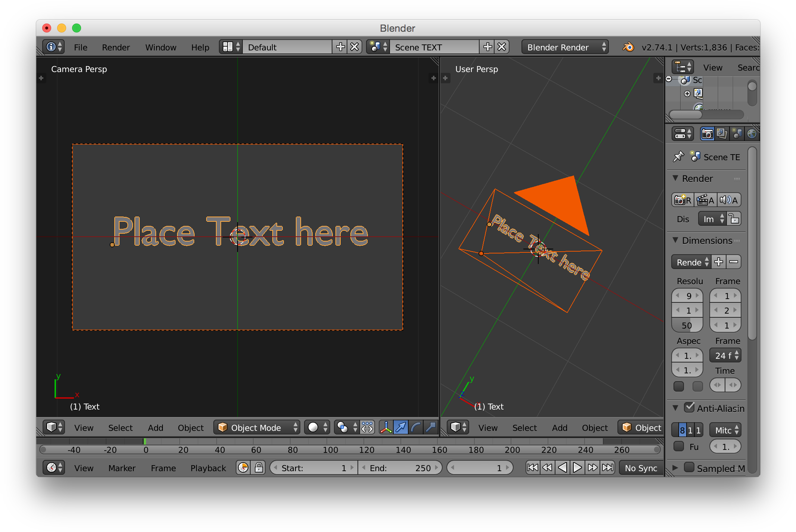Collapse the Dimensions panel triangle
Image resolution: width=796 pixels, height=532 pixels.
tap(675, 240)
